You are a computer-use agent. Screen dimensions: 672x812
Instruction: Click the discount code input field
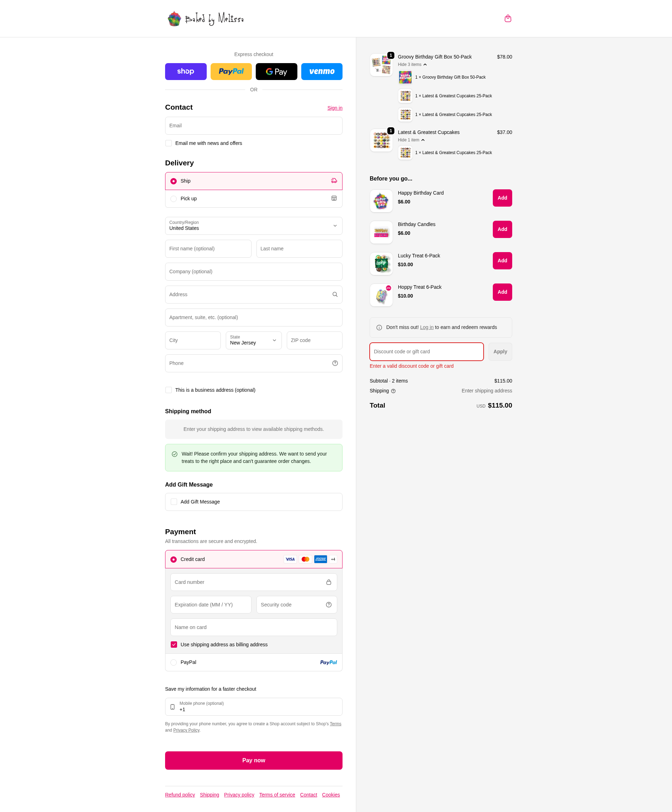(426, 352)
